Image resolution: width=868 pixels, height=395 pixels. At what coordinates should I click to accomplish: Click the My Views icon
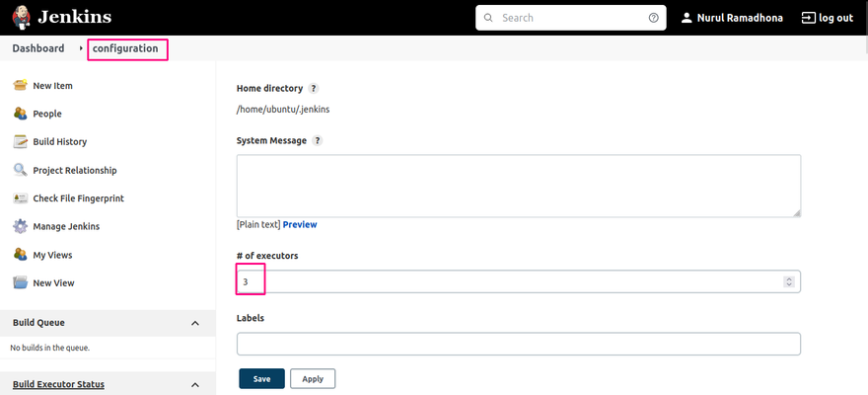(x=21, y=255)
